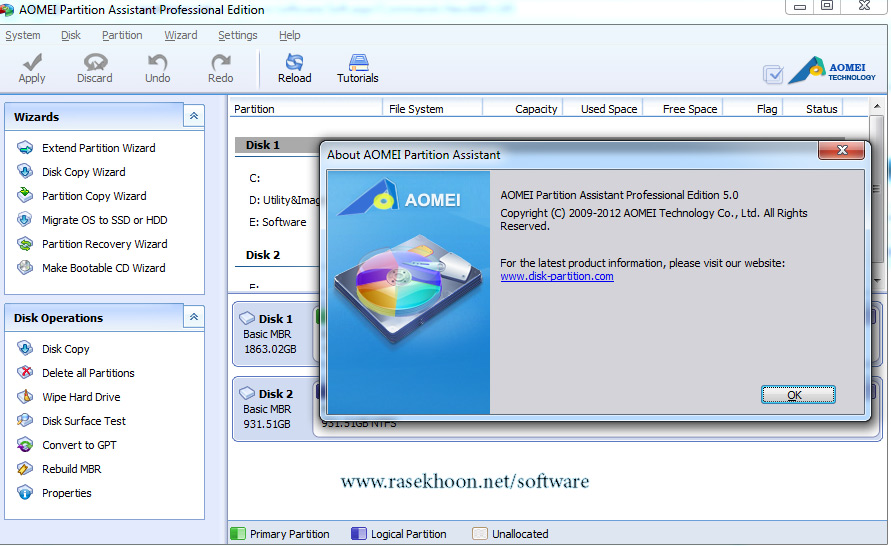
Task: Select the Convert to GPT label
Action: [x=79, y=445]
